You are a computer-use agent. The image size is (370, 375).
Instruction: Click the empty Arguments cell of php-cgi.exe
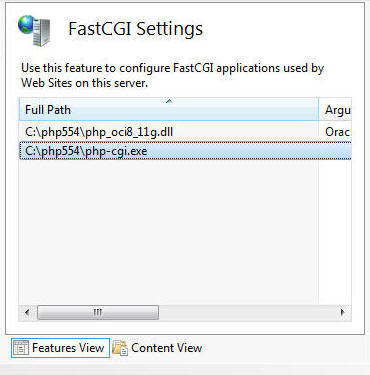click(x=335, y=151)
